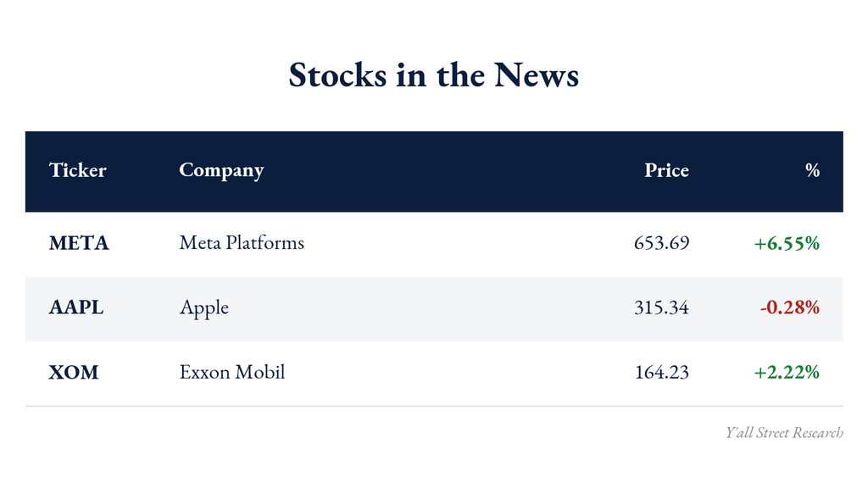Select the Ticker column header
This screenshot has height=487, width=868.
click(x=77, y=170)
